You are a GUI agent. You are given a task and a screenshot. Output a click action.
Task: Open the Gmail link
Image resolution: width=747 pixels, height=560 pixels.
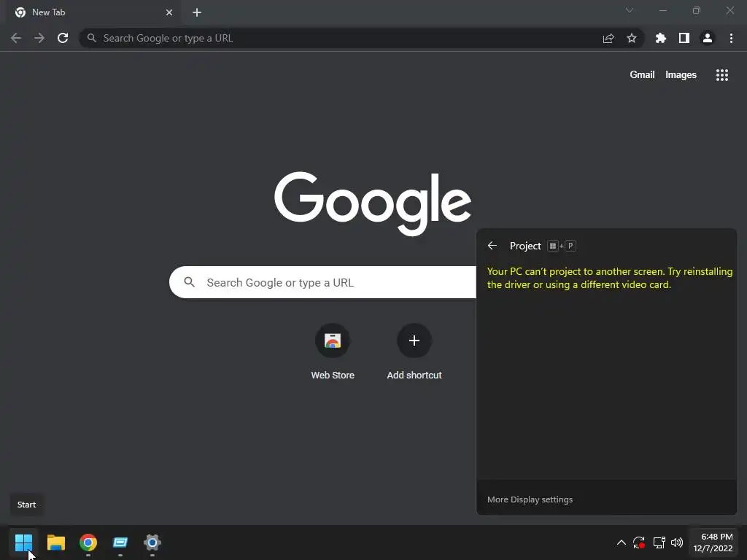click(x=642, y=75)
